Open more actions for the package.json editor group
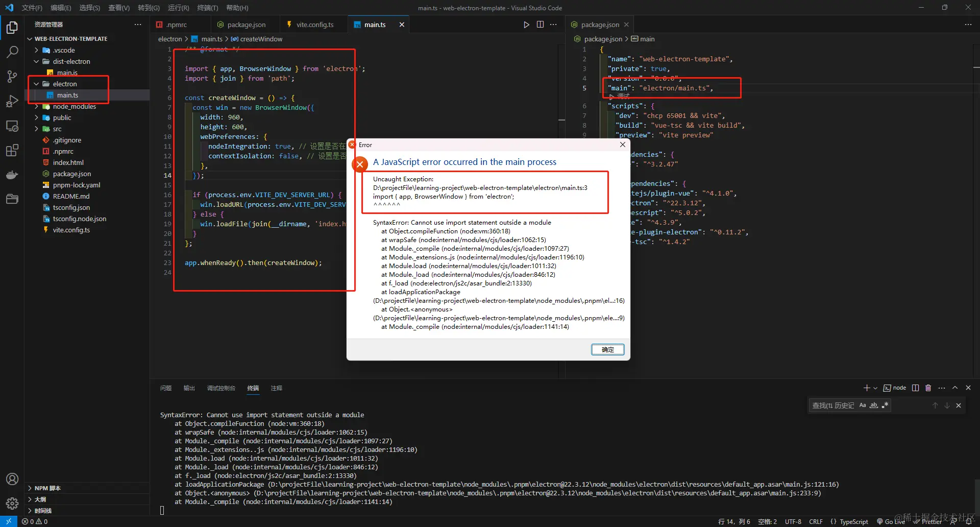Image resolution: width=980 pixels, height=527 pixels. point(968,25)
